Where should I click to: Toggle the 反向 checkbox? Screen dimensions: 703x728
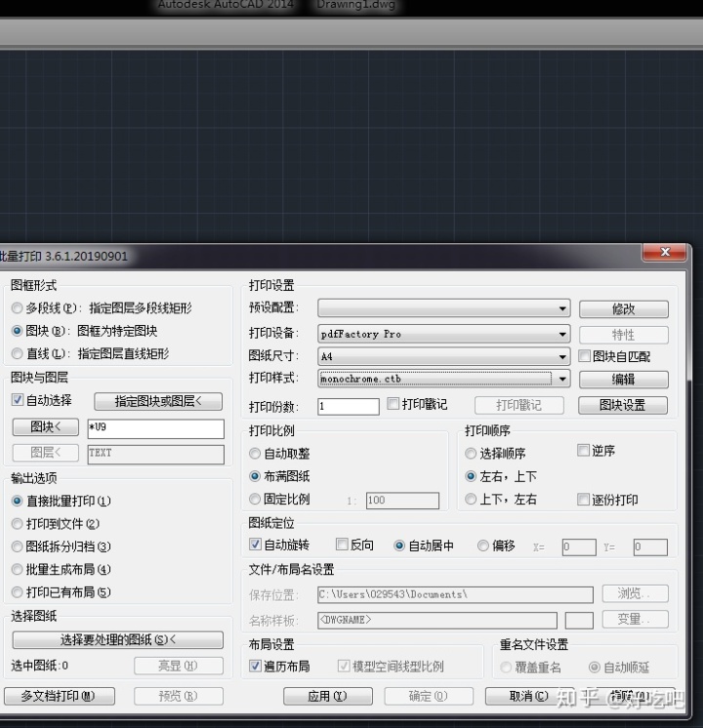pyautogui.click(x=342, y=545)
